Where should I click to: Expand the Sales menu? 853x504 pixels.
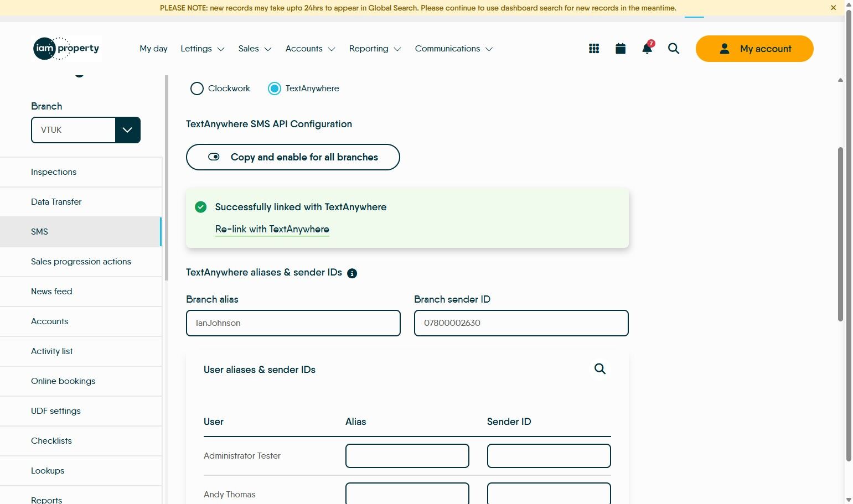255,49
